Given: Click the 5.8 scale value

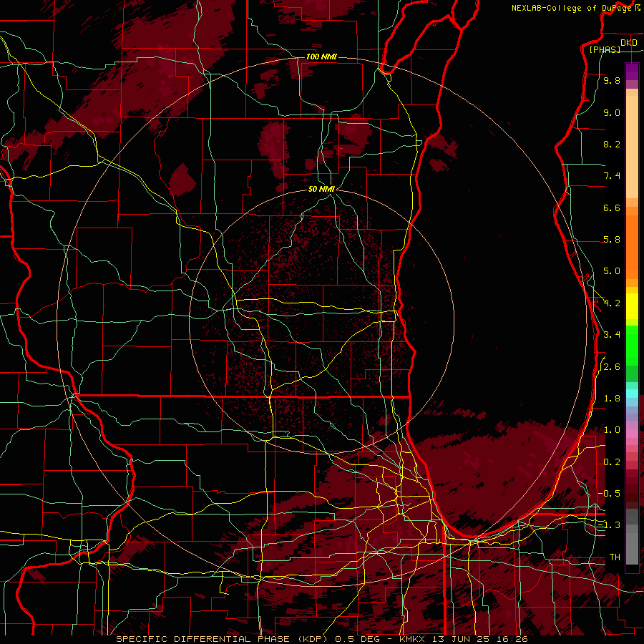Looking at the screenshot, I should [x=612, y=240].
